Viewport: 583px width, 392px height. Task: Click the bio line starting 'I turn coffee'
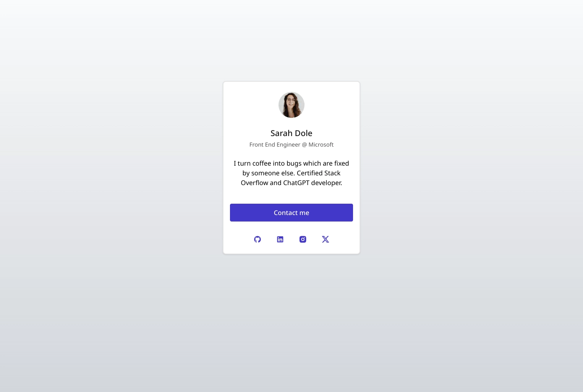pos(291,163)
